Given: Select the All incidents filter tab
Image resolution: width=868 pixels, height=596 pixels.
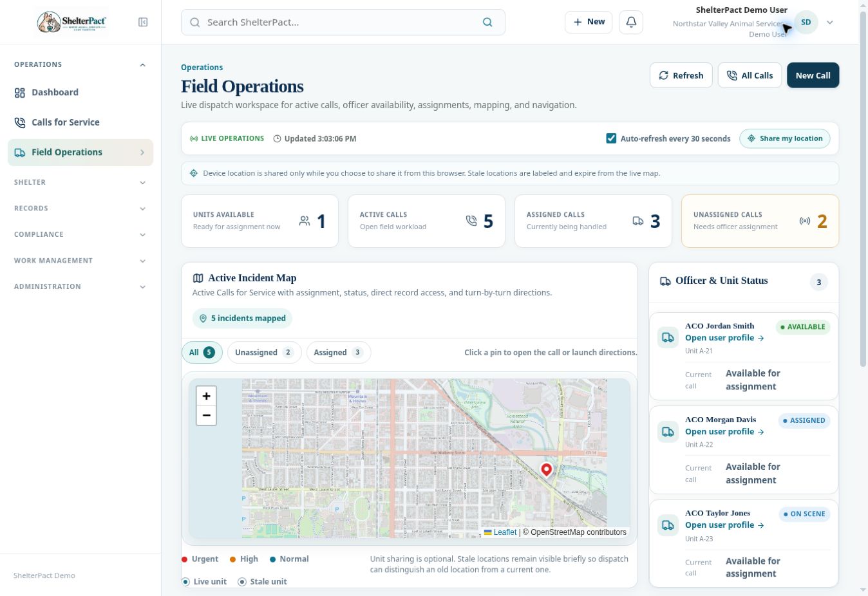Looking at the screenshot, I should tap(202, 352).
